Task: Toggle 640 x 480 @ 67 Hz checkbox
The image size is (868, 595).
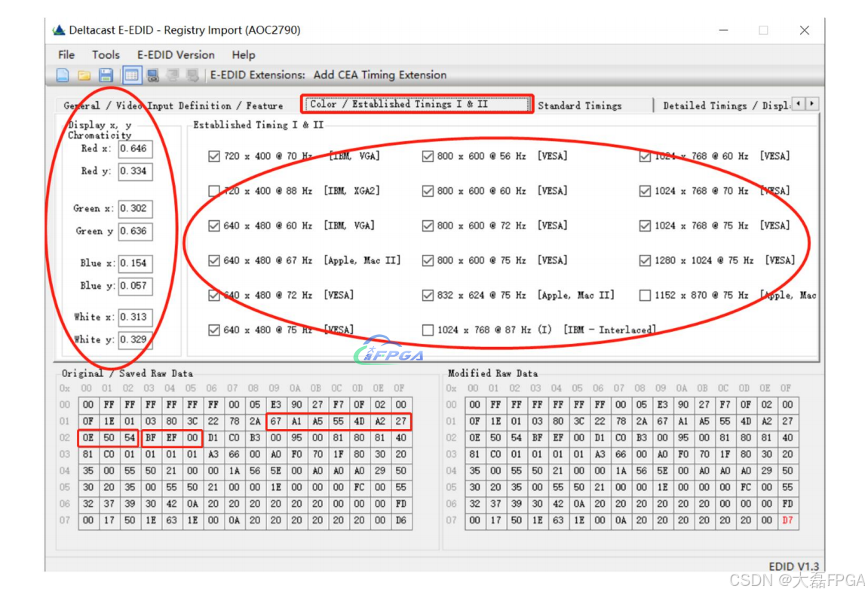Action: 214,261
